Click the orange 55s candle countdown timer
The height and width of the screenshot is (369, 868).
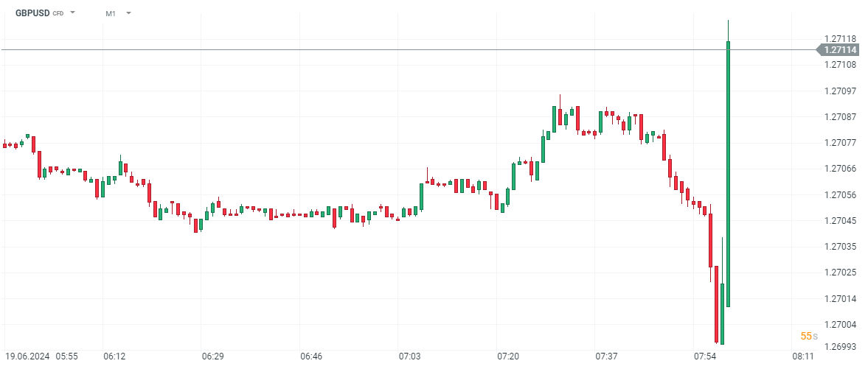click(x=808, y=337)
